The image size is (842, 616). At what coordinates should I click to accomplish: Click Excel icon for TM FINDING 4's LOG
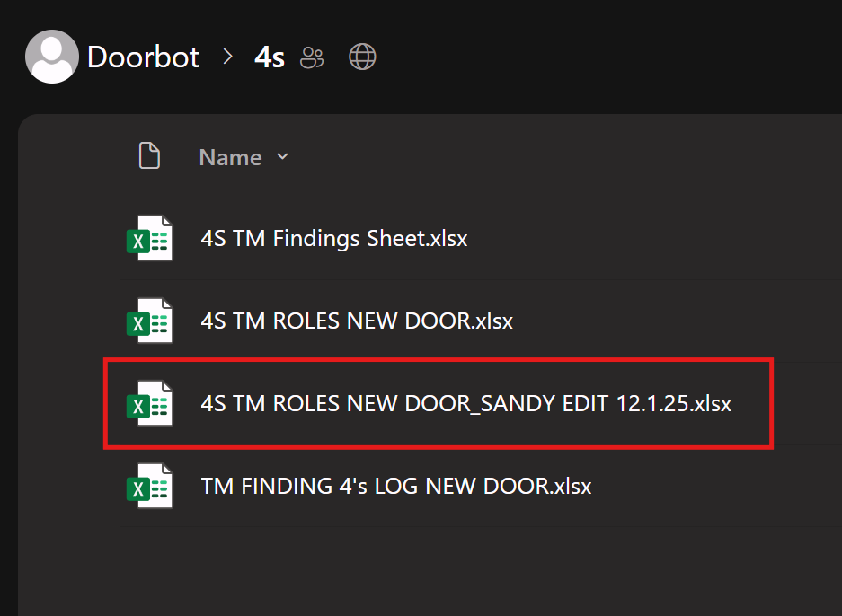pos(149,487)
